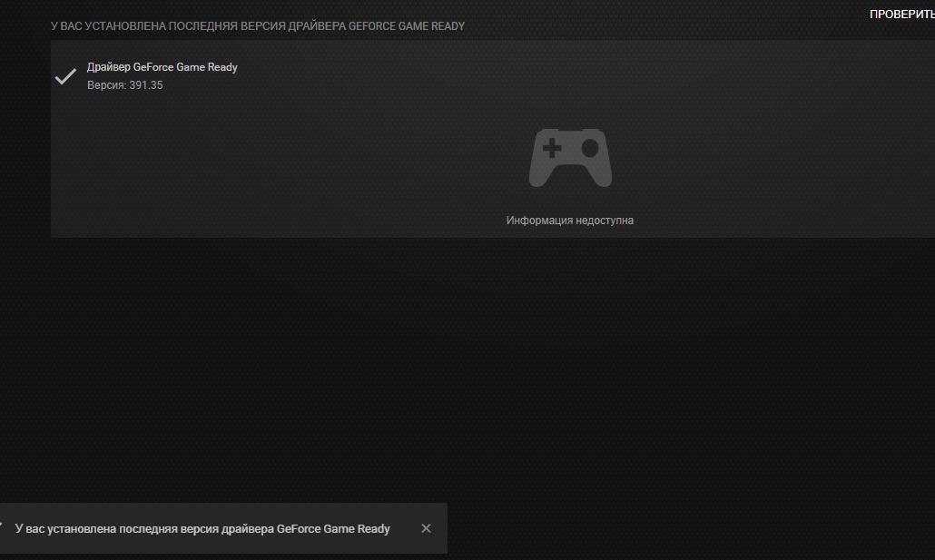Click the 'У ВАС УСТАНОВЛЕНА ПОСЛЕДНЯЯ ВЕРСИЯ' heading
The width and height of the screenshot is (935, 560).
(258, 26)
